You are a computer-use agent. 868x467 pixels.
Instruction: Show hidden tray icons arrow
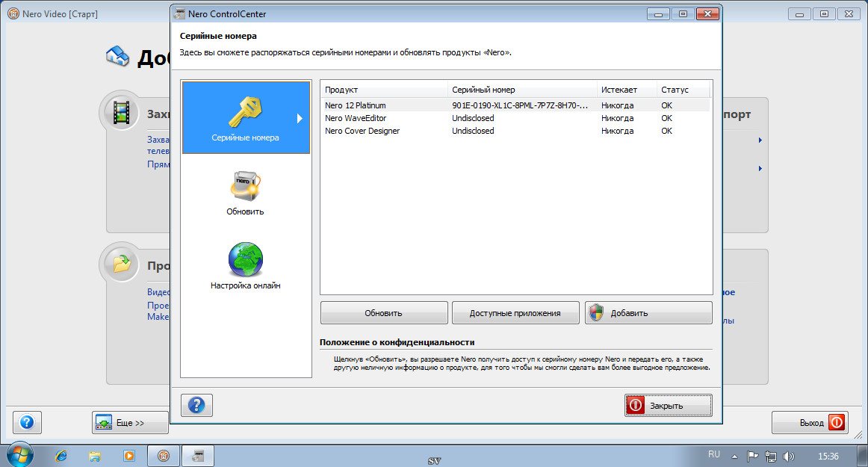pos(734,457)
